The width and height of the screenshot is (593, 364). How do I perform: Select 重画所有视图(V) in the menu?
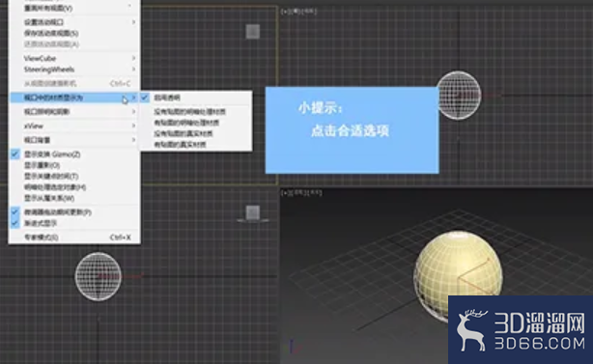[x=74, y=8]
